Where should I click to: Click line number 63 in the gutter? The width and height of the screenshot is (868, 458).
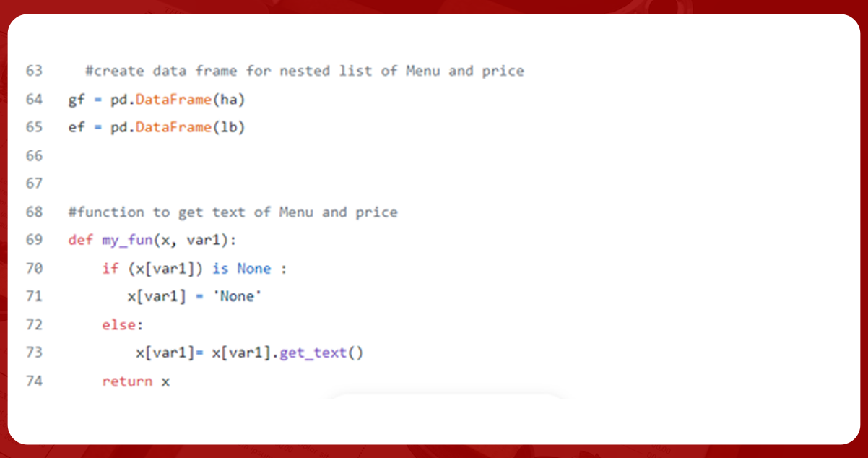tap(34, 71)
